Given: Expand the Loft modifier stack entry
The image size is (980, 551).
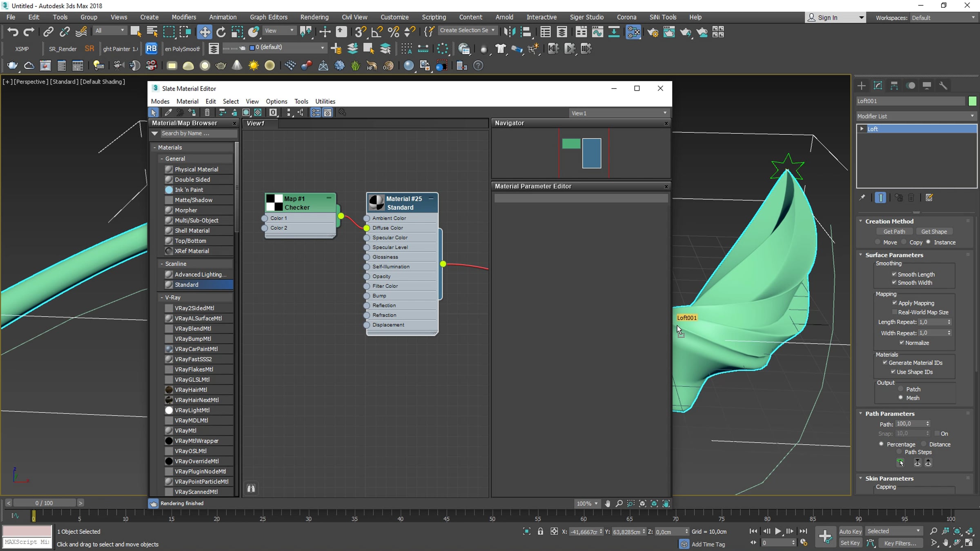Looking at the screenshot, I should tap(862, 129).
